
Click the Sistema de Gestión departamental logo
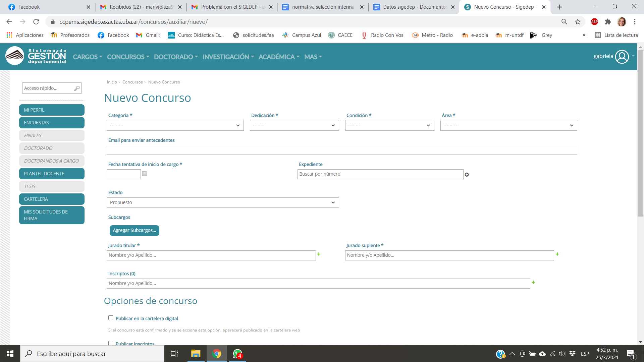pyautogui.click(x=36, y=56)
